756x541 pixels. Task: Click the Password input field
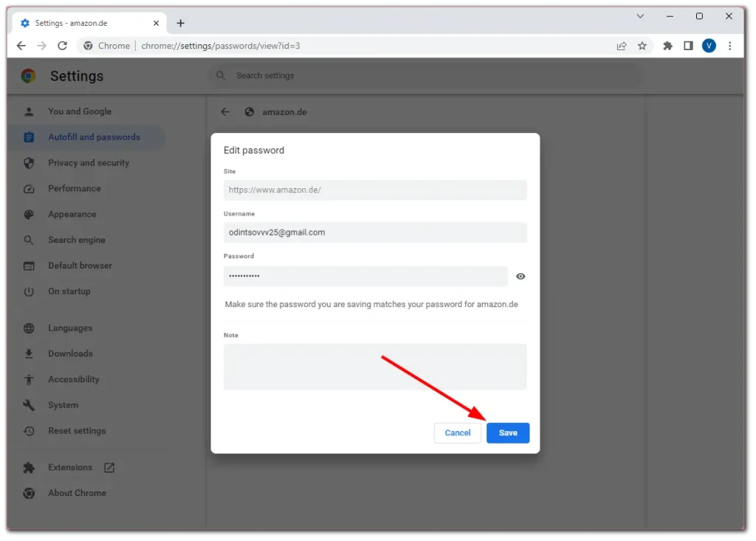pos(365,276)
